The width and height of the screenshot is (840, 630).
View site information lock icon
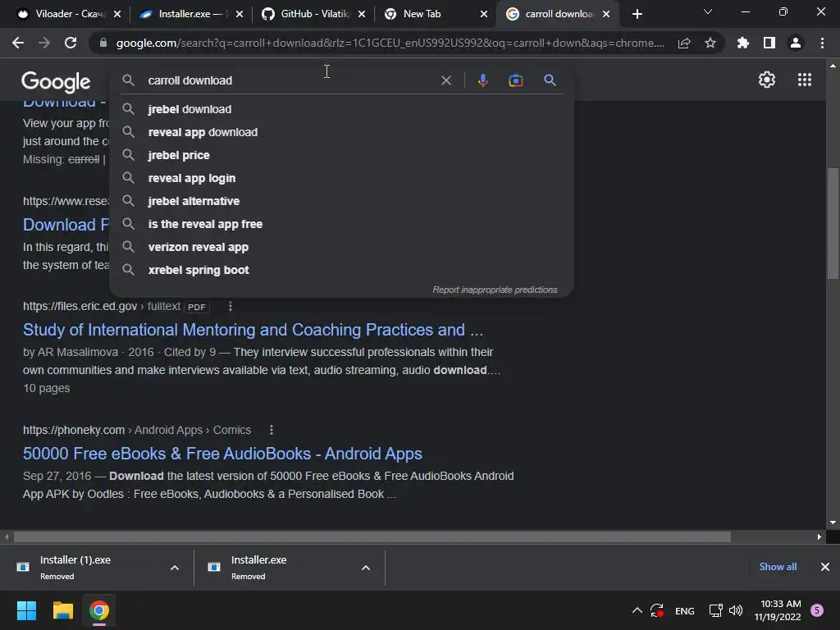click(103, 43)
